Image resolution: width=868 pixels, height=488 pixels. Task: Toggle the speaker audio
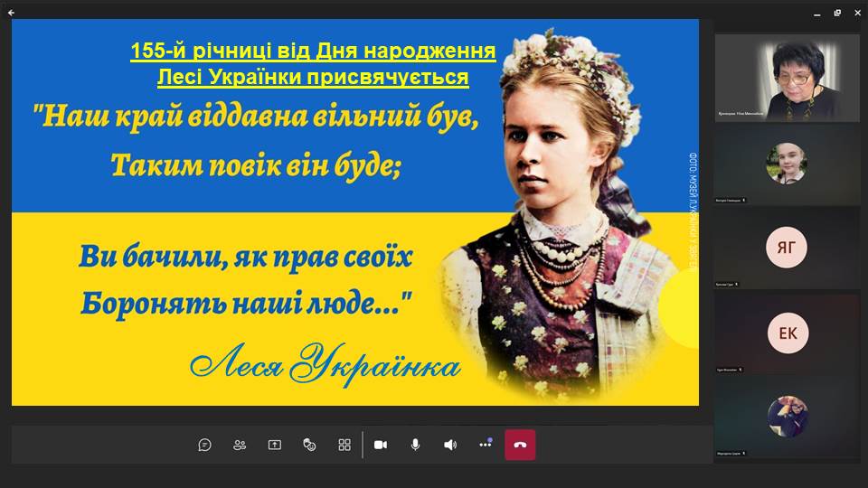(450, 445)
